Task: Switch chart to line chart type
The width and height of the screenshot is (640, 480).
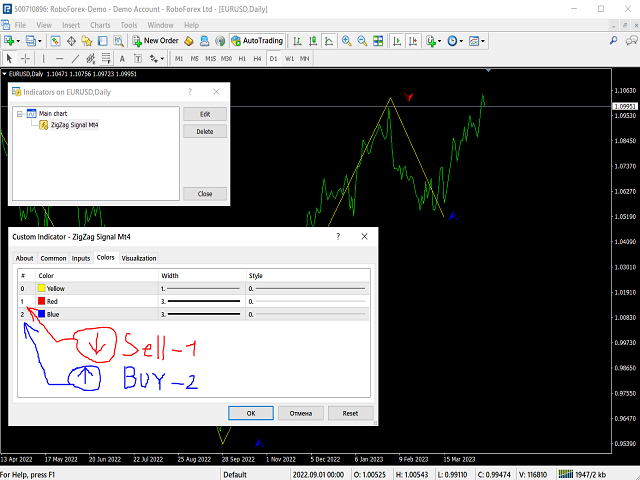Action: pyautogui.click(x=329, y=41)
